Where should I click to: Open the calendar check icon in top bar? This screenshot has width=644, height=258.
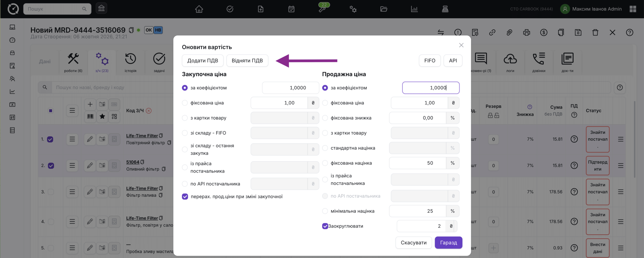click(291, 9)
